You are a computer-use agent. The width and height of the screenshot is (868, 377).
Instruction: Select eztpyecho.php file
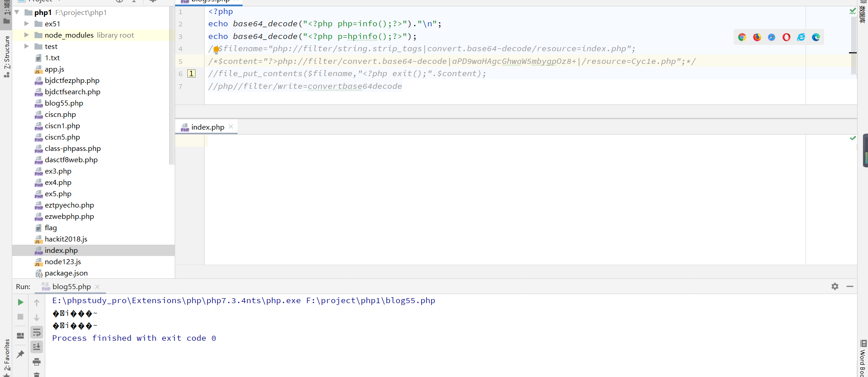[x=69, y=205]
